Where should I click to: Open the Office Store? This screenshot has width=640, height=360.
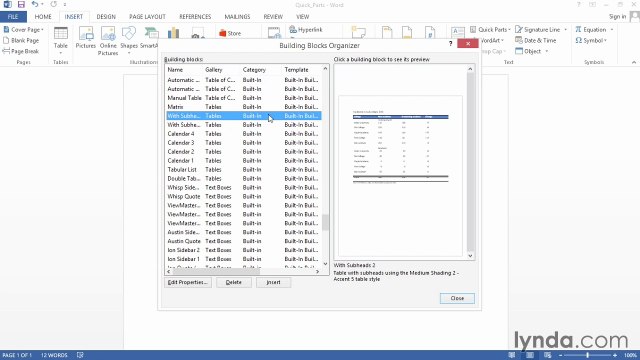(x=230, y=33)
